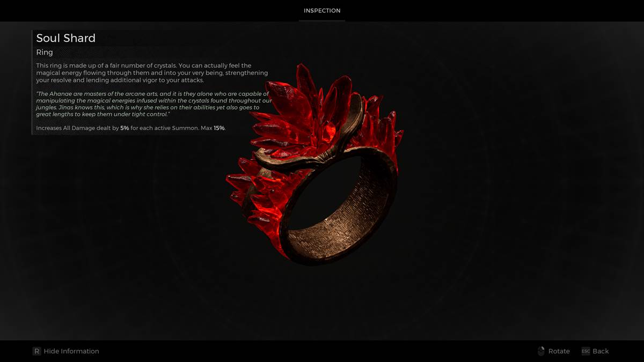Click the ESC key icon
This screenshot has width=644, height=362.
tap(586, 351)
